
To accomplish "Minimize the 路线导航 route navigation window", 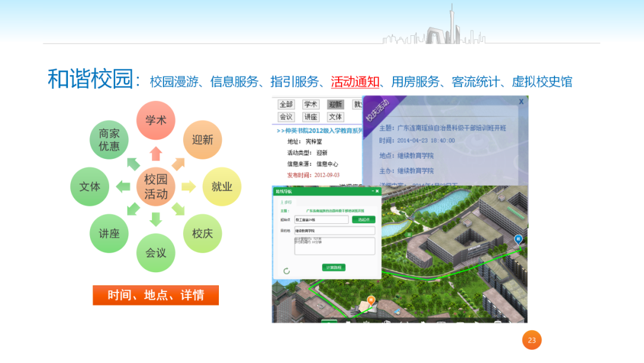I will tap(373, 191).
